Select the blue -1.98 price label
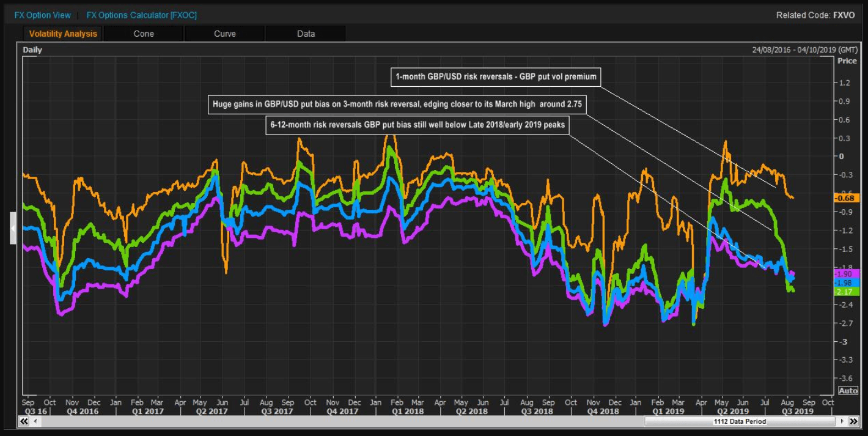This screenshot has width=868, height=436. (847, 283)
